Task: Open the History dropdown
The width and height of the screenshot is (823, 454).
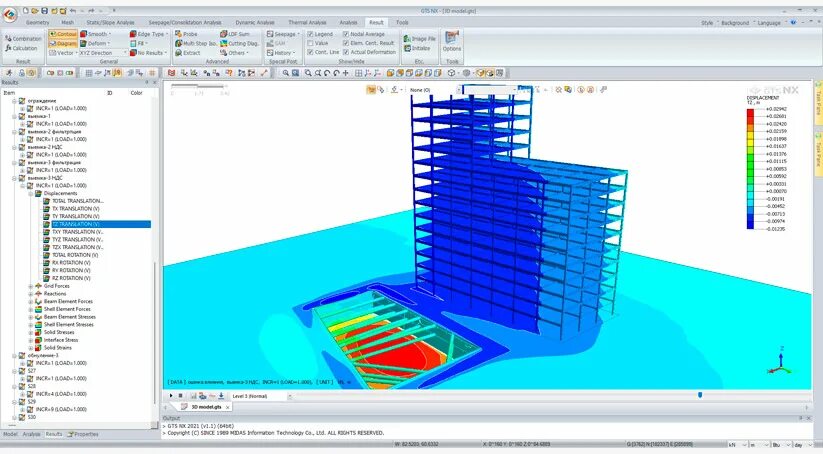Action: coord(281,53)
